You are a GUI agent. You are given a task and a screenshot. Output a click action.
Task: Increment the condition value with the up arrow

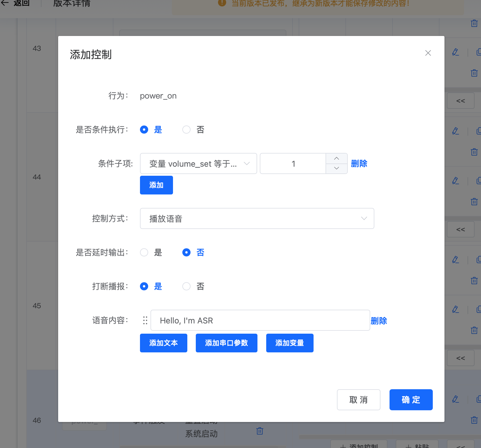(336, 159)
